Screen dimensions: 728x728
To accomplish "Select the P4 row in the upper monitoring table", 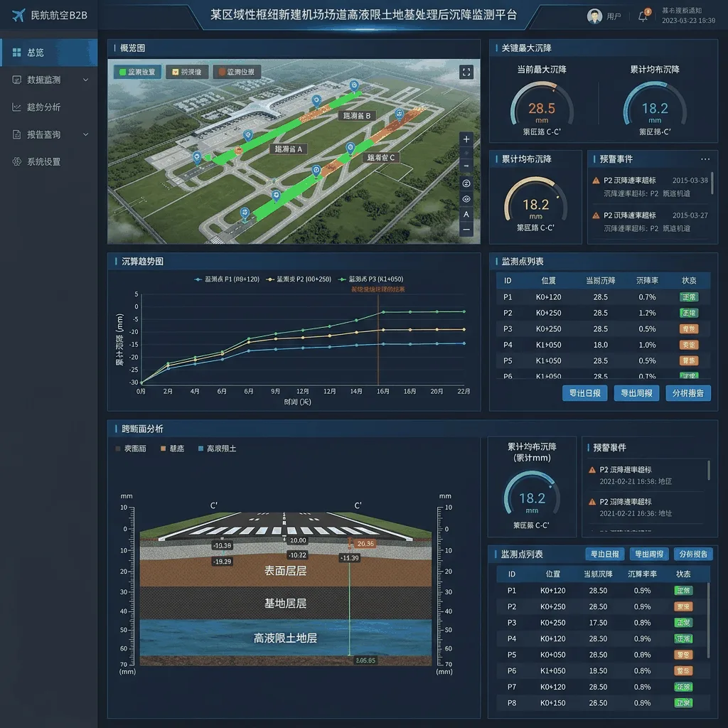I will pos(603,345).
